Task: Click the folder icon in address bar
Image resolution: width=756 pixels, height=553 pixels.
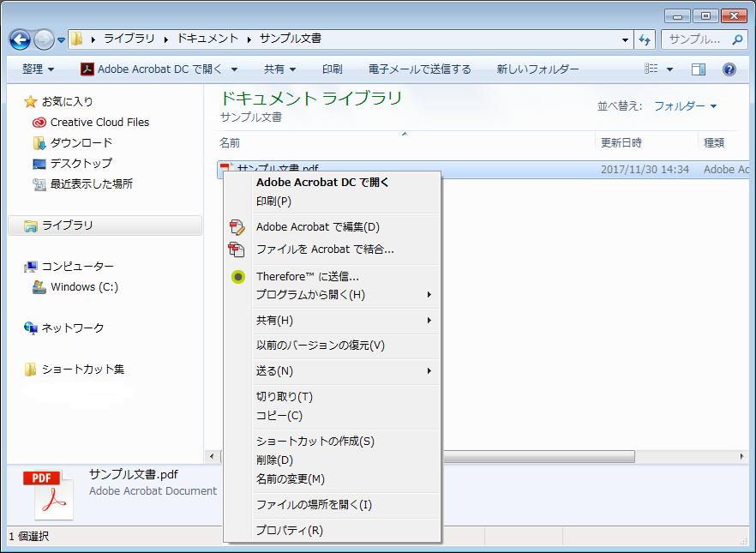Action: [x=76, y=39]
